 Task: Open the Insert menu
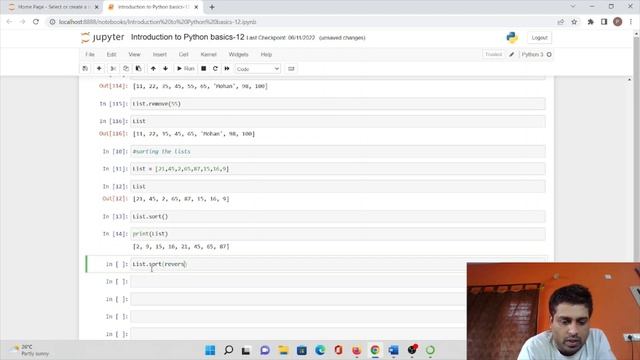tap(160, 54)
